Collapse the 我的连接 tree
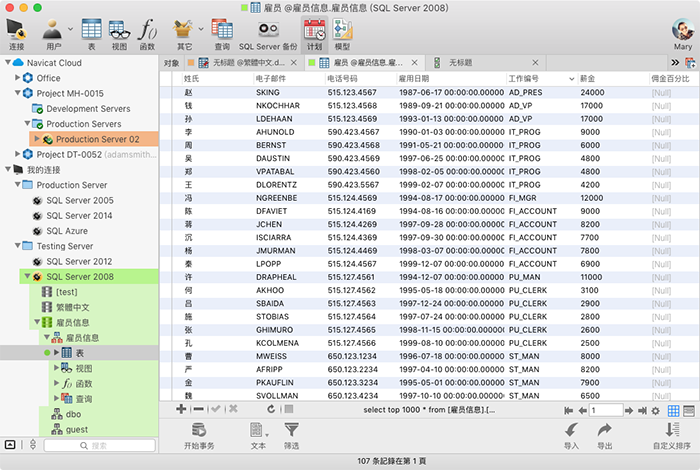Viewport: 700px width, 470px height. click(8, 169)
